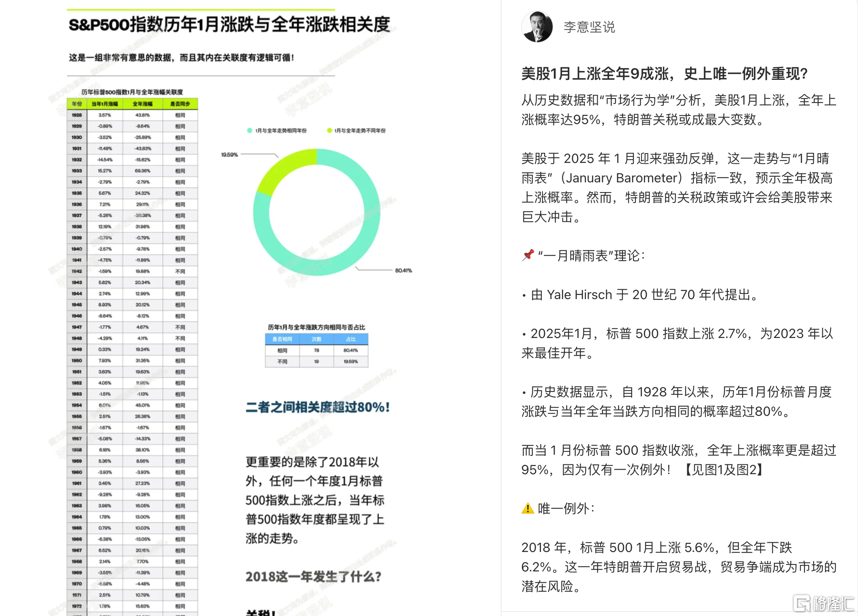
Task: Click the bullet 2025年1月，标普 500 指数上涨 2.7%
Action: click(x=677, y=343)
